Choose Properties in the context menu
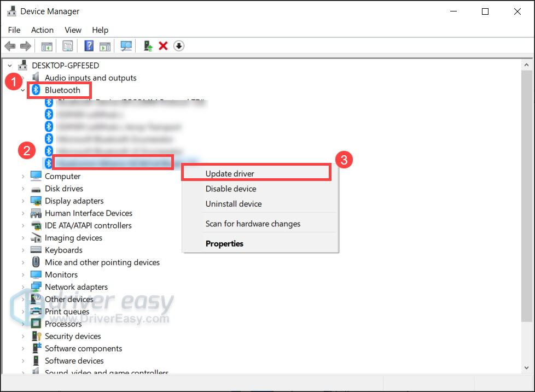The height and width of the screenshot is (392, 535). tap(224, 244)
